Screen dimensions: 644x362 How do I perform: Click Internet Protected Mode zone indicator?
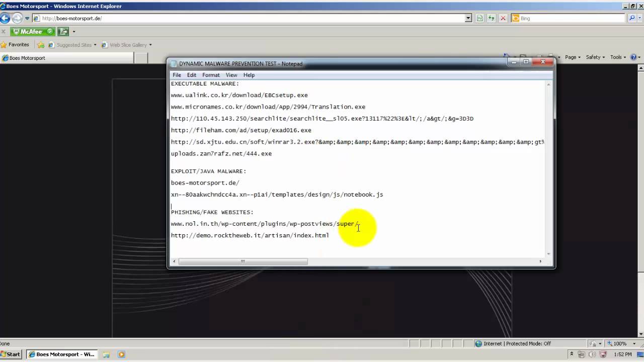click(513, 343)
